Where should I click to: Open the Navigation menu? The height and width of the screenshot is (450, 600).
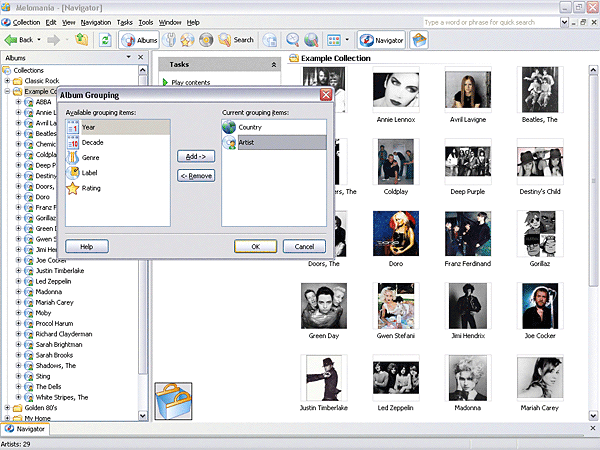96,22
